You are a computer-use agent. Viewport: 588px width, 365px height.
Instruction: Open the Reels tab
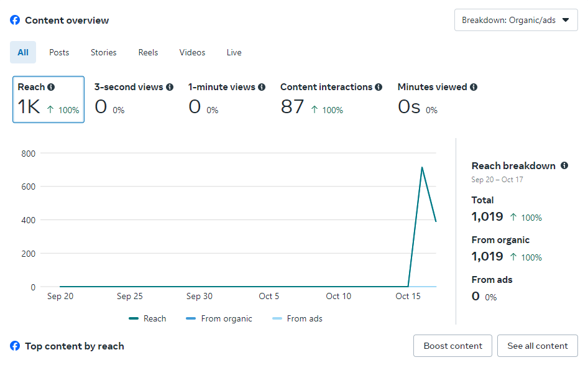click(x=148, y=53)
